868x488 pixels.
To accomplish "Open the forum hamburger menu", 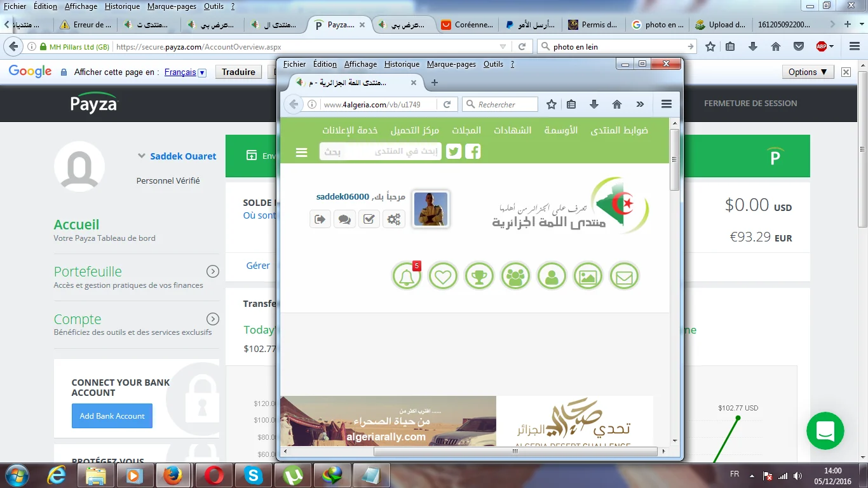I will pos(302,152).
